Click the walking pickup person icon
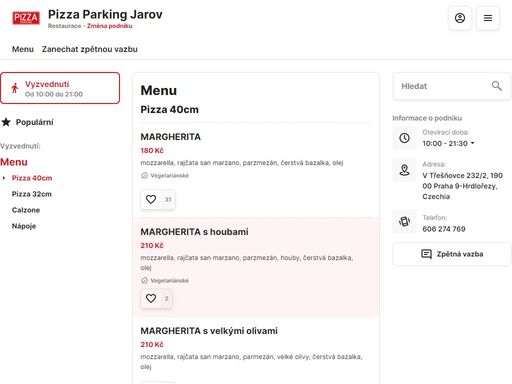The width and height of the screenshot is (512, 384). tap(15, 88)
